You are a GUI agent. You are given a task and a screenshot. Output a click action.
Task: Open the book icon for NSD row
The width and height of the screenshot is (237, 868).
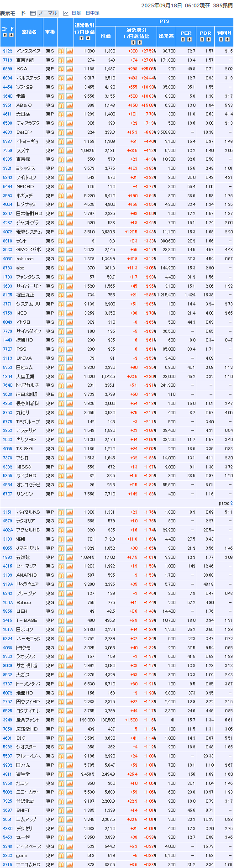click(x=61, y=313)
